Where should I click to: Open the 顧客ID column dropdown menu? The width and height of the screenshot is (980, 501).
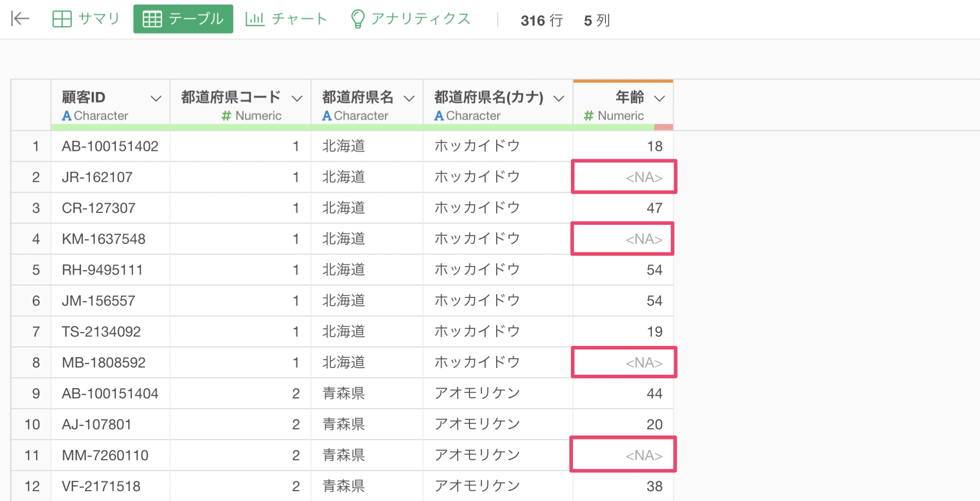(x=156, y=98)
